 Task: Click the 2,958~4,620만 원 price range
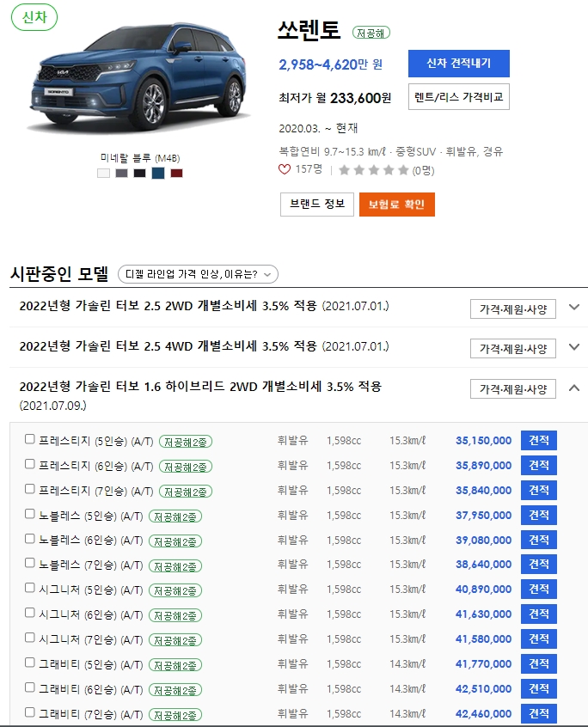[x=331, y=64]
